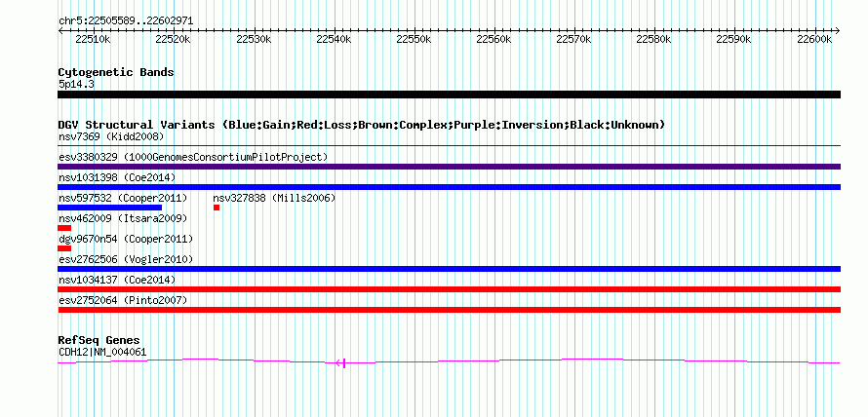The image size is (868, 417).
Task: Select the purple inversion bar for esv3380329
Action: 449,167
